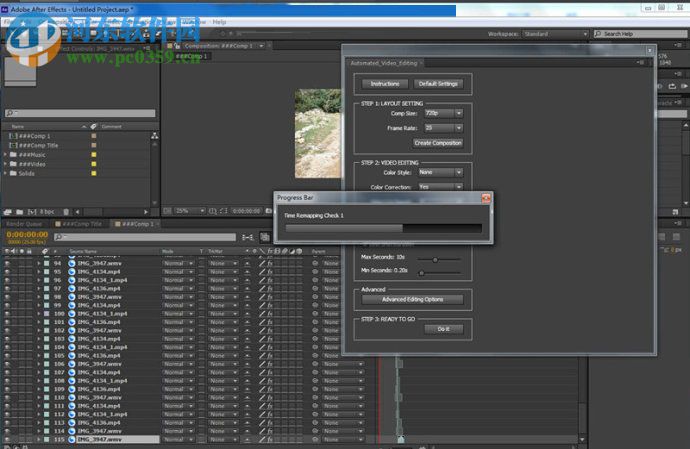The height and width of the screenshot is (449, 690).
Task: Close the Progress Bar dialog
Action: coord(486,198)
